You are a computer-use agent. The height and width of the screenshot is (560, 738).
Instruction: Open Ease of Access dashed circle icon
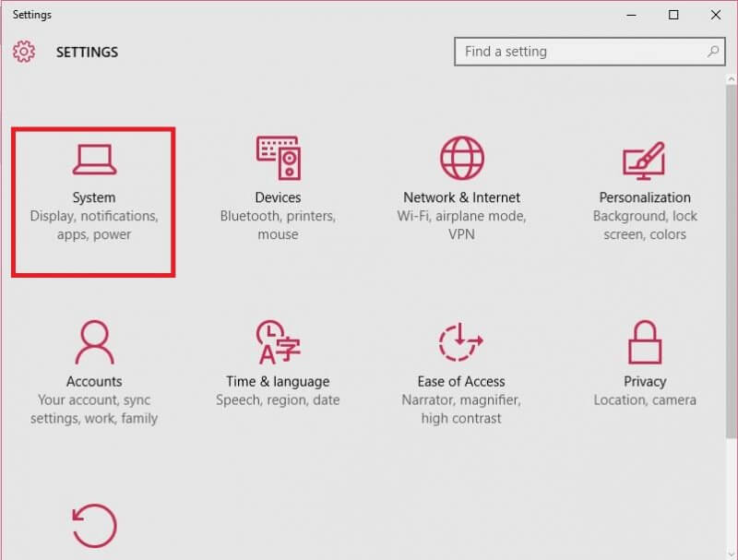(x=461, y=342)
